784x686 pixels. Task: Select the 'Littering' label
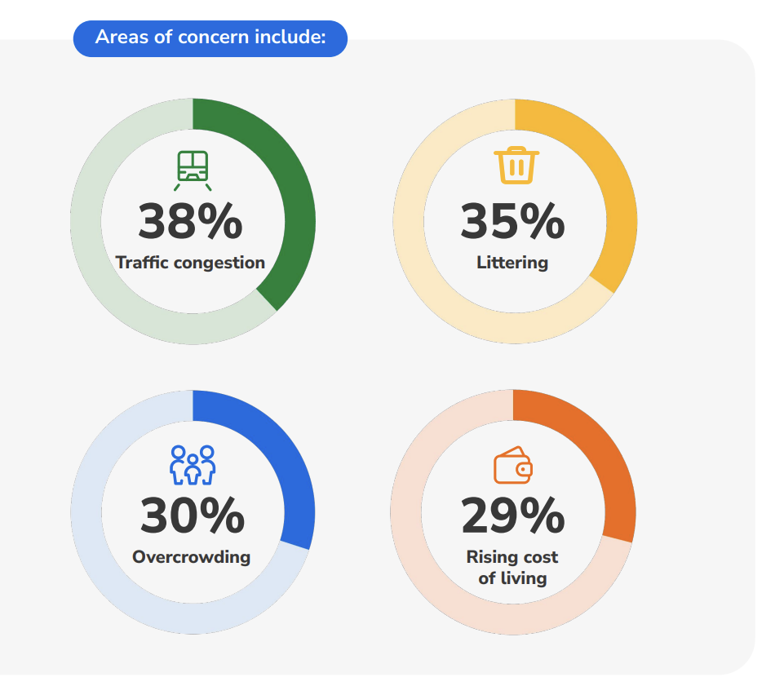(512, 263)
